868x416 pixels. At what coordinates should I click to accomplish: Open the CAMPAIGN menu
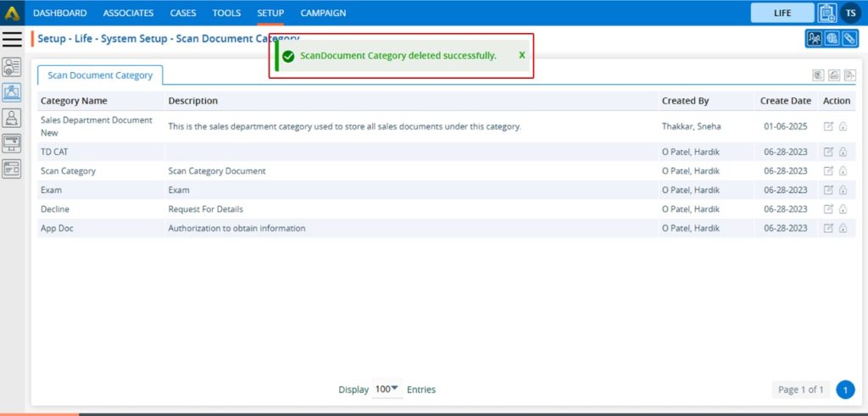pyautogui.click(x=323, y=13)
